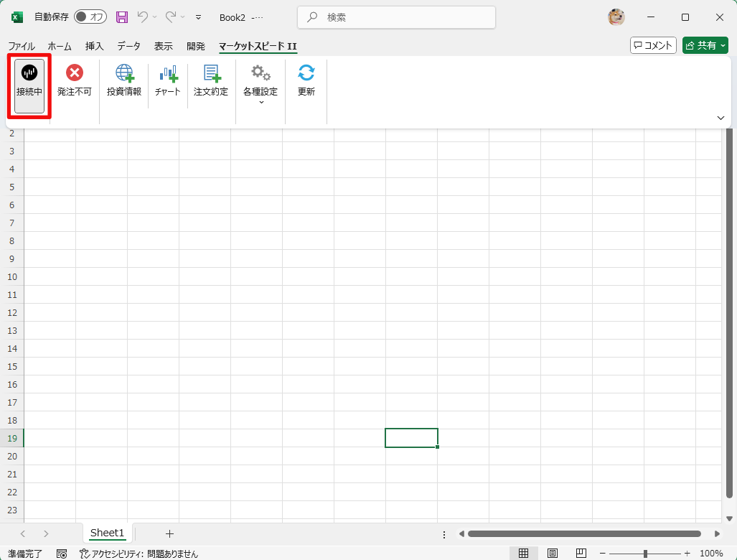
Task: Click the 更新 refresh icon
Action: coord(306,73)
